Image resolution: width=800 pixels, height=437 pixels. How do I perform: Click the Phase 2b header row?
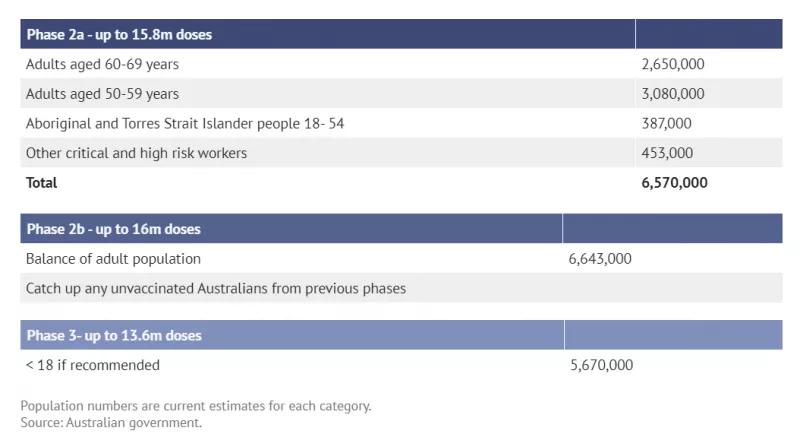(x=401, y=228)
